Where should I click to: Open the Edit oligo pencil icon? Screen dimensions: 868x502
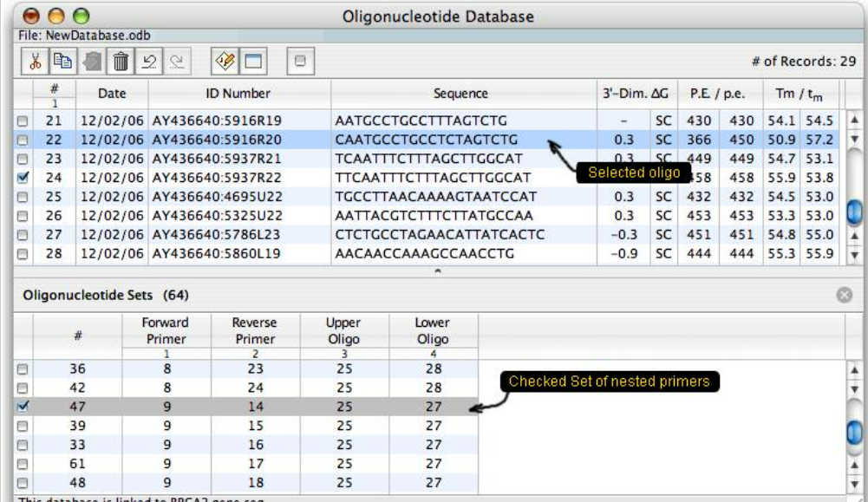coord(225,61)
